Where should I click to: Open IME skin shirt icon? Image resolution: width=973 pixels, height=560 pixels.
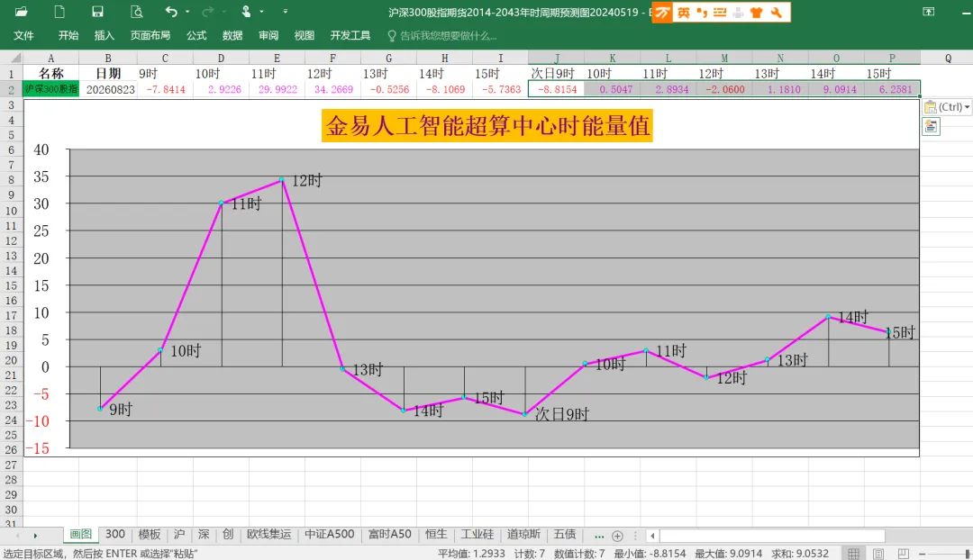pos(757,13)
